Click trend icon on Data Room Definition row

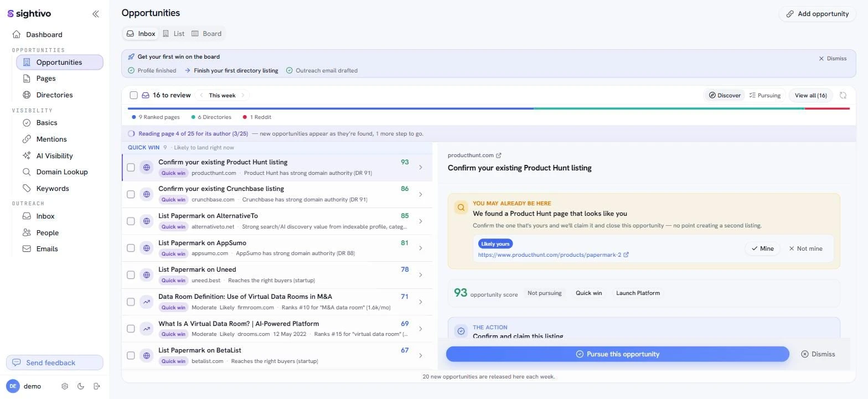click(147, 302)
